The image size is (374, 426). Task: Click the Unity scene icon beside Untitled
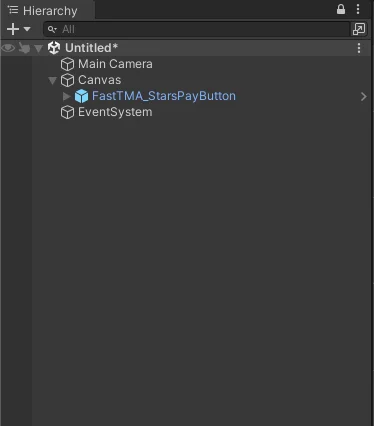(x=54, y=48)
